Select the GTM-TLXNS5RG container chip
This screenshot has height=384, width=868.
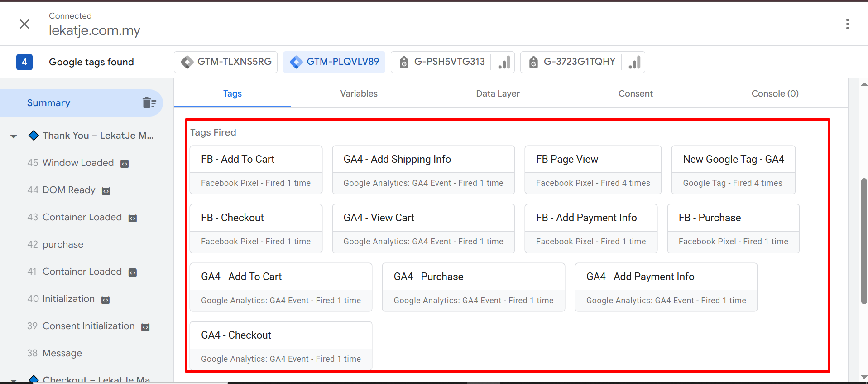pos(226,62)
